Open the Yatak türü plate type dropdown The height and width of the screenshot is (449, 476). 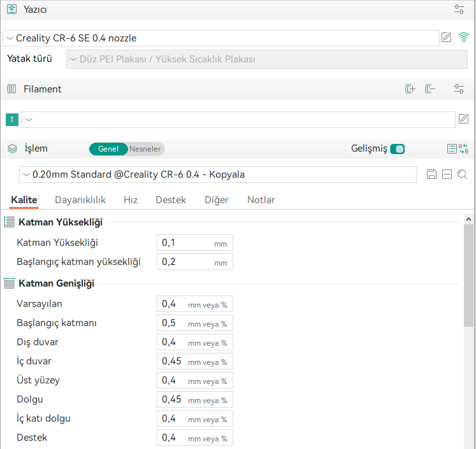268,59
